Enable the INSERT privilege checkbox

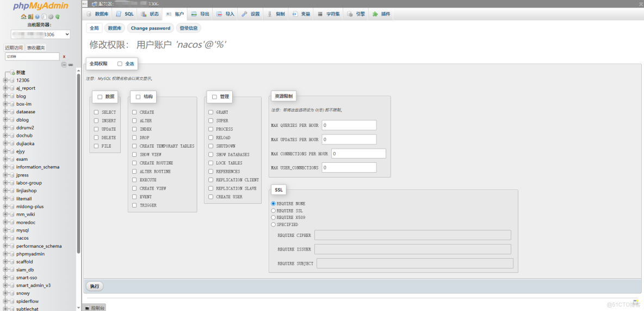(x=96, y=121)
